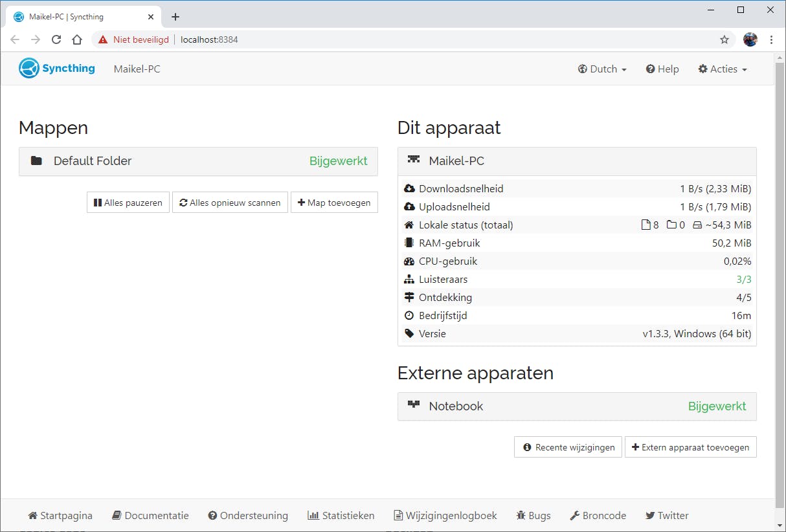786x532 pixels.
Task: Click the 50,2 MiB RAM value
Action: tap(732, 243)
